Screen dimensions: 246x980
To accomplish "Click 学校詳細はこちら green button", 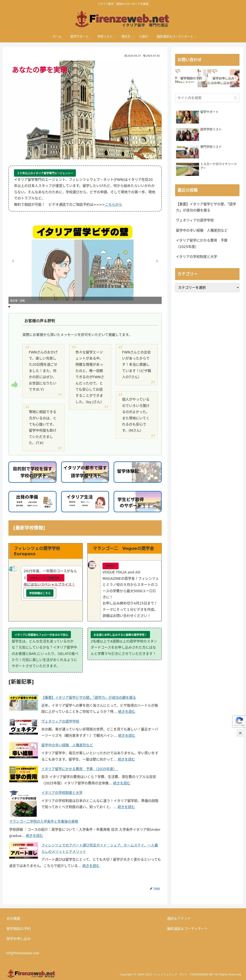I will (x=40, y=593).
